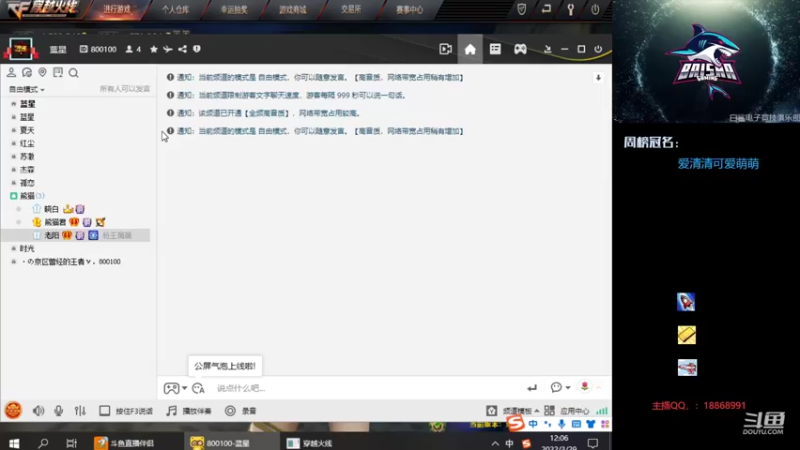Click the 按住F3说话 speak mode button
The width and height of the screenshot is (800, 450).
pos(126,411)
